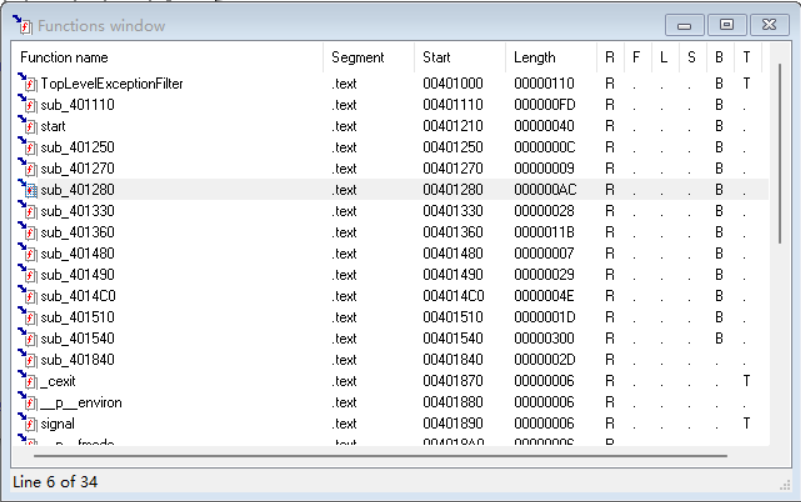Select the function icon next to TopLevelExceptionFilter

pyautogui.click(x=28, y=83)
